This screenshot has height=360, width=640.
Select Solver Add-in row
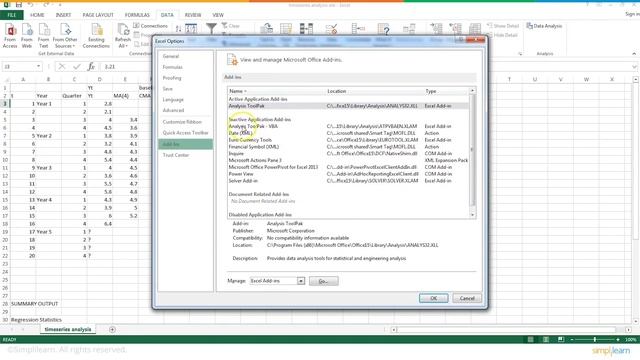click(348, 180)
